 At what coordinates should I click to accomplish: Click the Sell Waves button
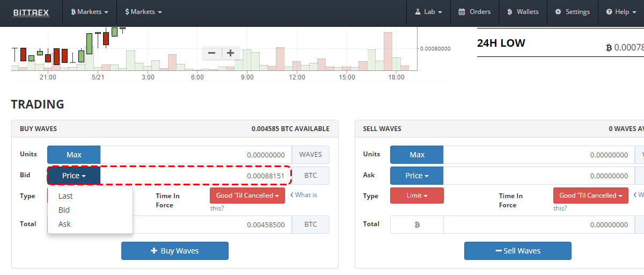click(518, 251)
